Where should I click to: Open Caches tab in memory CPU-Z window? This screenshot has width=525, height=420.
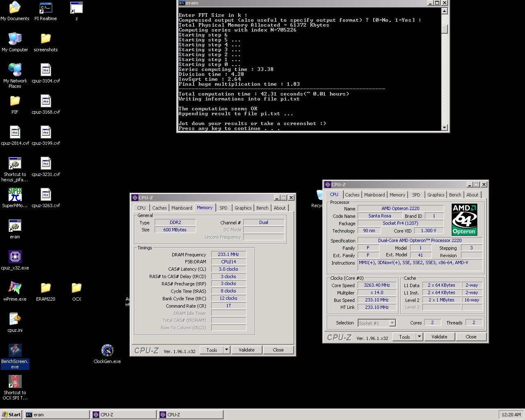click(159, 208)
